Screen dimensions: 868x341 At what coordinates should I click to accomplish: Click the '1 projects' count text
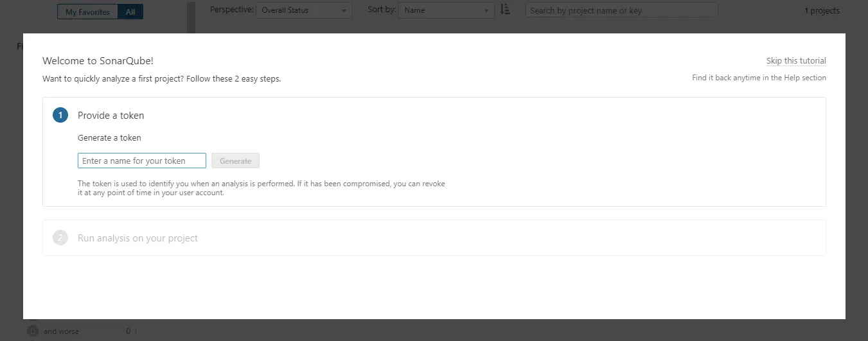[x=822, y=11]
